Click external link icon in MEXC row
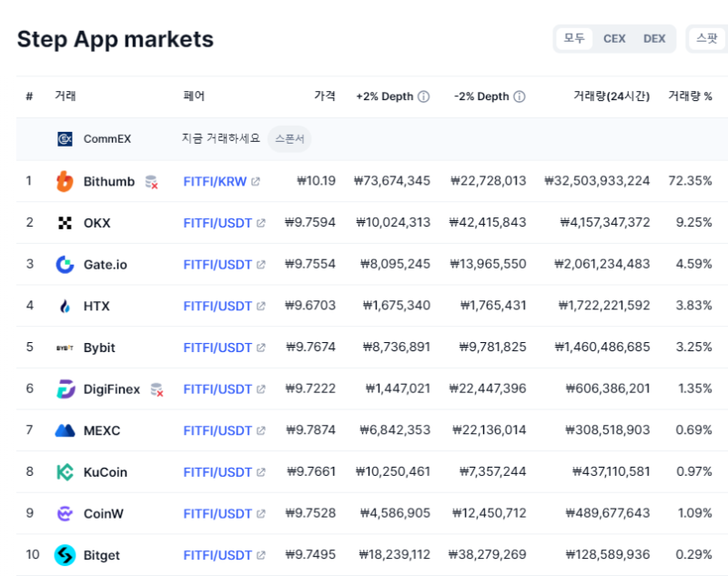Viewport: 728px width, 576px height. click(x=261, y=430)
